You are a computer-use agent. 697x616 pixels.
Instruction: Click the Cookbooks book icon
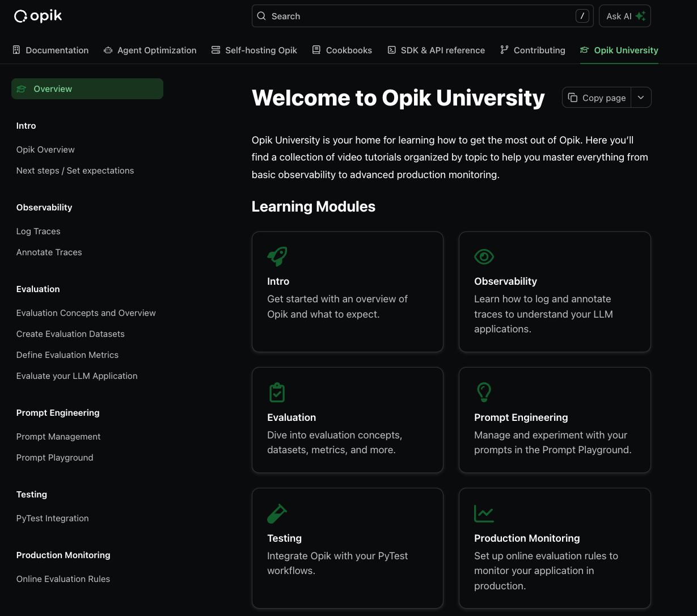tap(316, 50)
